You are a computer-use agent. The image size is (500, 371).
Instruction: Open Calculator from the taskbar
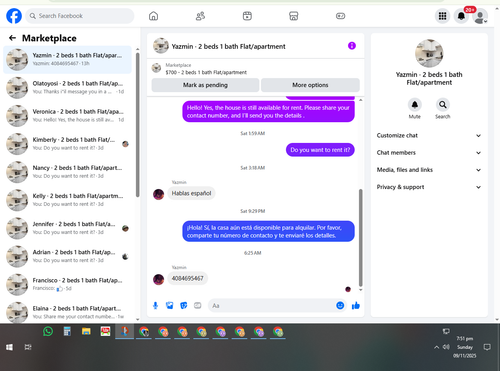pyautogui.click(x=67, y=331)
